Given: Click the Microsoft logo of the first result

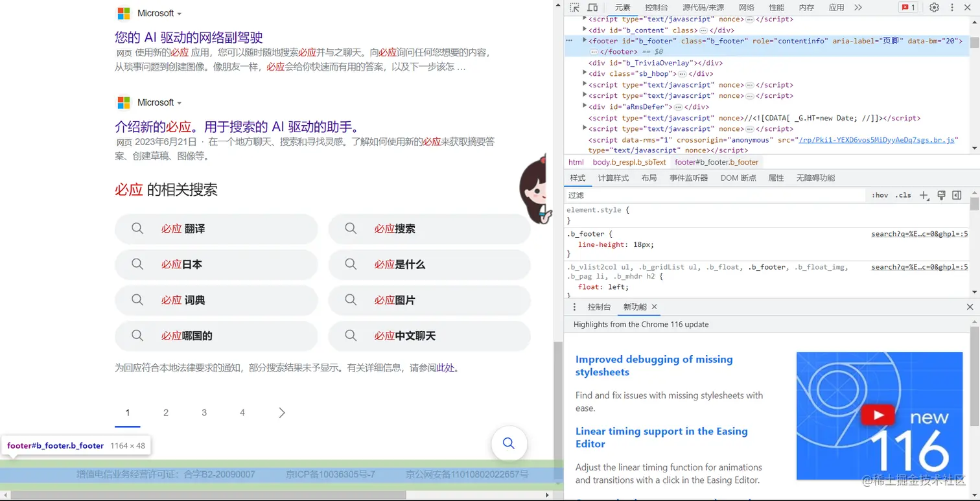Looking at the screenshot, I should (124, 13).
